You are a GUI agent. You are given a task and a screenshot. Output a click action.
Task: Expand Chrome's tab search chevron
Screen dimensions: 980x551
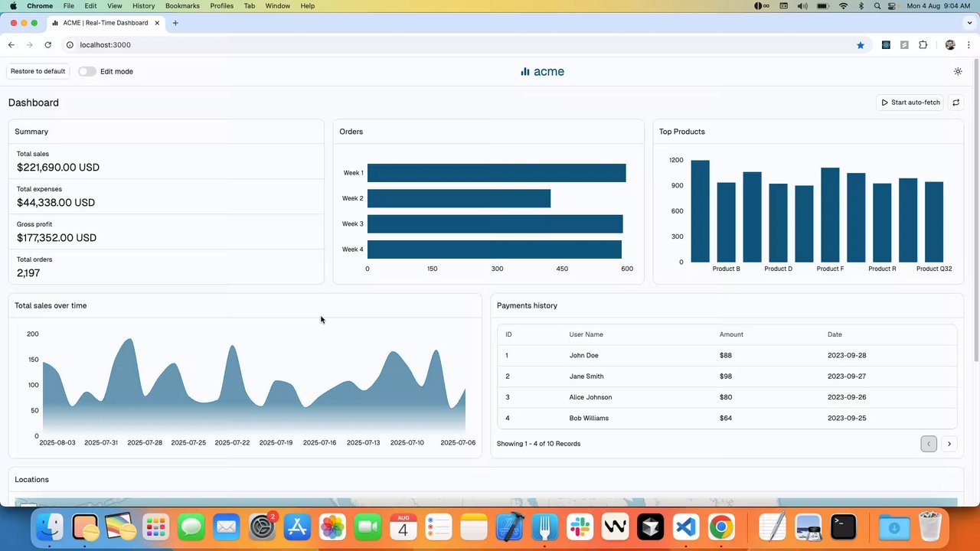pos(968,23)
